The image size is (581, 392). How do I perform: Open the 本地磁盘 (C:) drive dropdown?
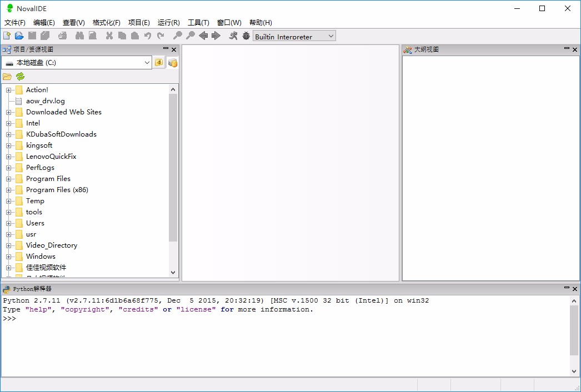tap(147, 63)
